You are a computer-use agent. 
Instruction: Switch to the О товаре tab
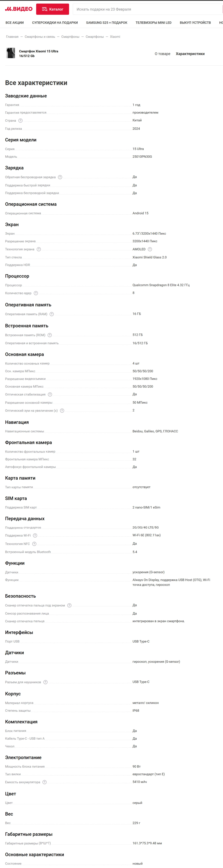pos(163,54)
